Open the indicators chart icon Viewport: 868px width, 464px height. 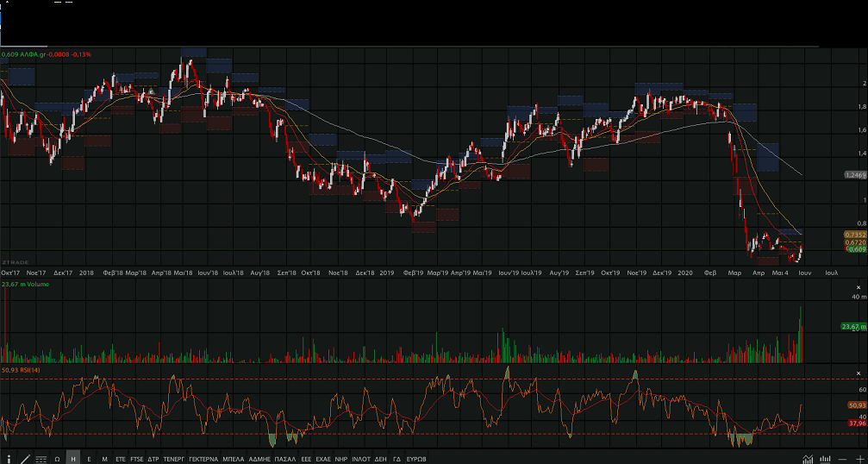pos(808,458)
